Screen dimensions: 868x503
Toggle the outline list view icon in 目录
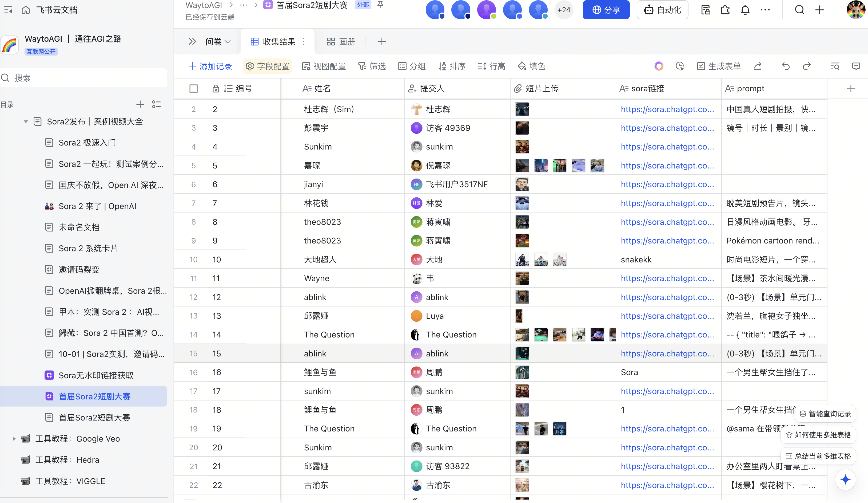click(156, 104)
